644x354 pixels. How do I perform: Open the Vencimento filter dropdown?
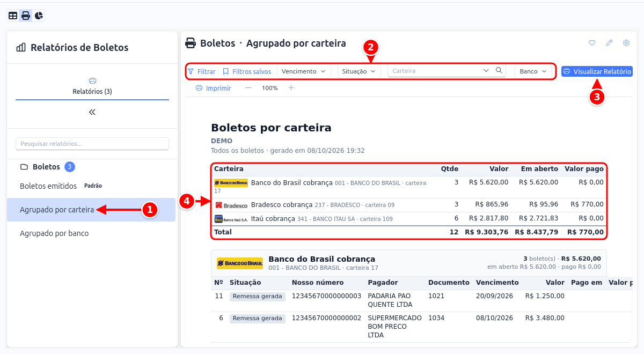[x=304, y=71]
